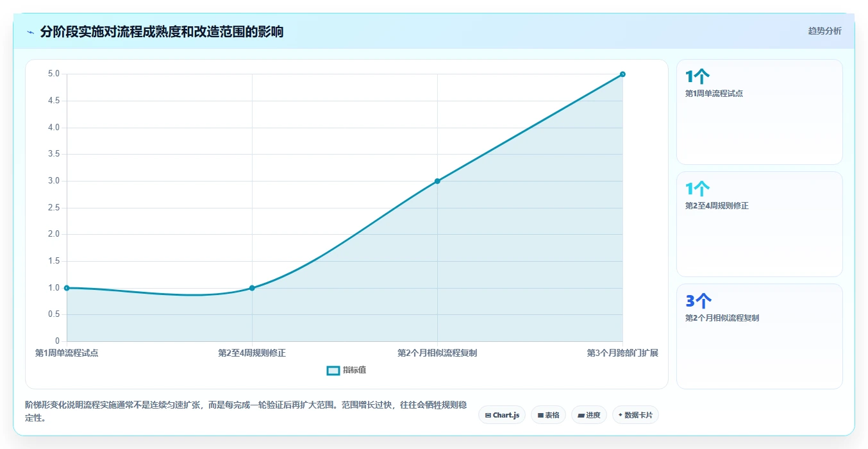Click y-axis value 2.5
The image size is (868, 449).
tap(54, 208)
